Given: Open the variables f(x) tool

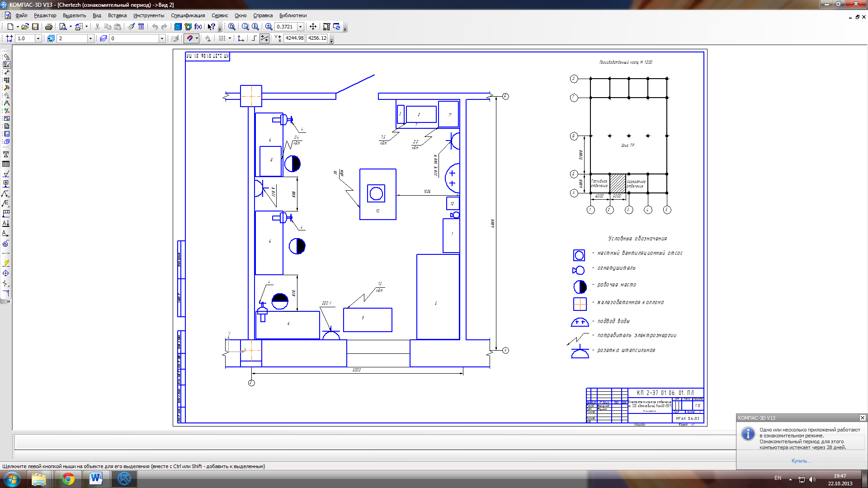Looking at the screenshot, I should coord(198,27).
